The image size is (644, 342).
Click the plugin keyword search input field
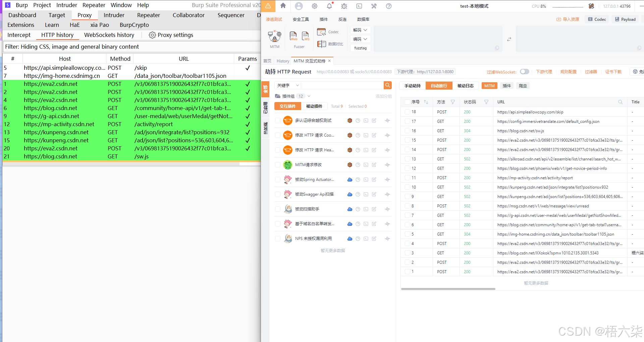click(x=342, y=85)
